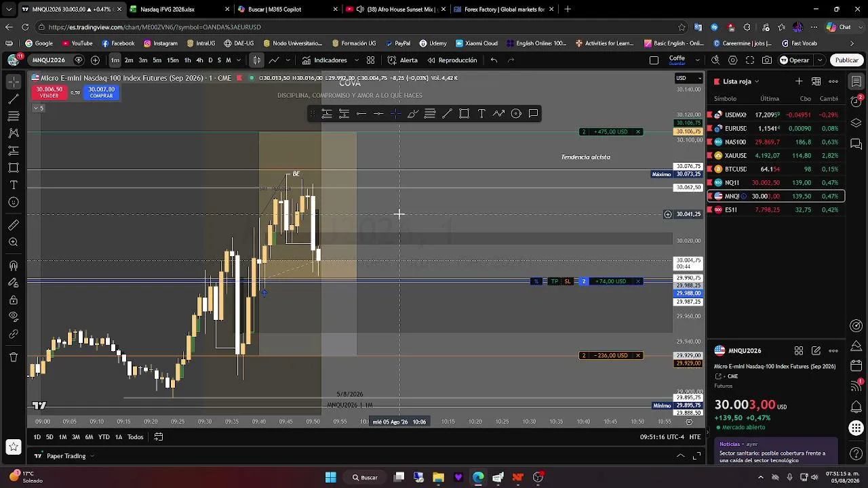Expand the Operar dropdown arrow

819,60
